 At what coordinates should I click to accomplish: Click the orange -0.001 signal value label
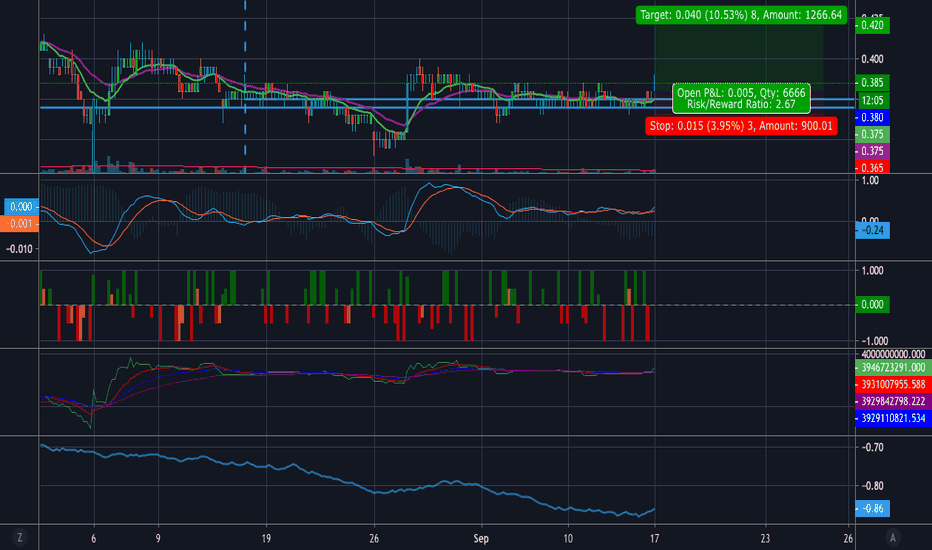click(21, 224)
